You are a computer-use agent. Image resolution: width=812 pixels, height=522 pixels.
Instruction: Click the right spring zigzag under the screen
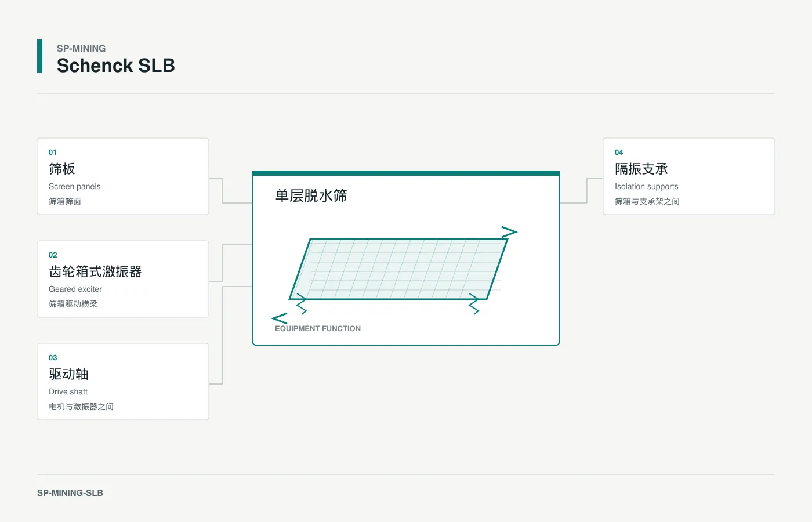(x=474, y=304)
